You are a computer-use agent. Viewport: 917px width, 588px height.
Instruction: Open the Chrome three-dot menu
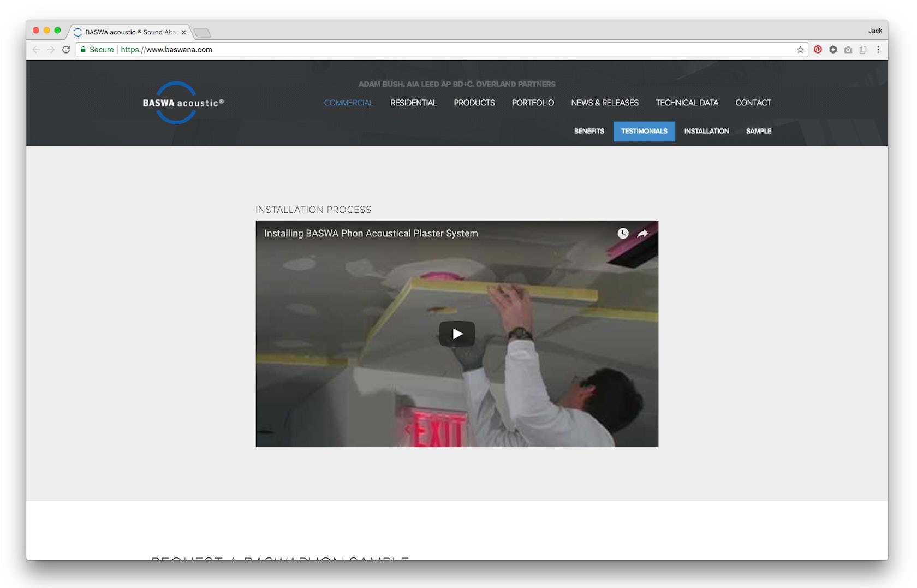(878, 50)
